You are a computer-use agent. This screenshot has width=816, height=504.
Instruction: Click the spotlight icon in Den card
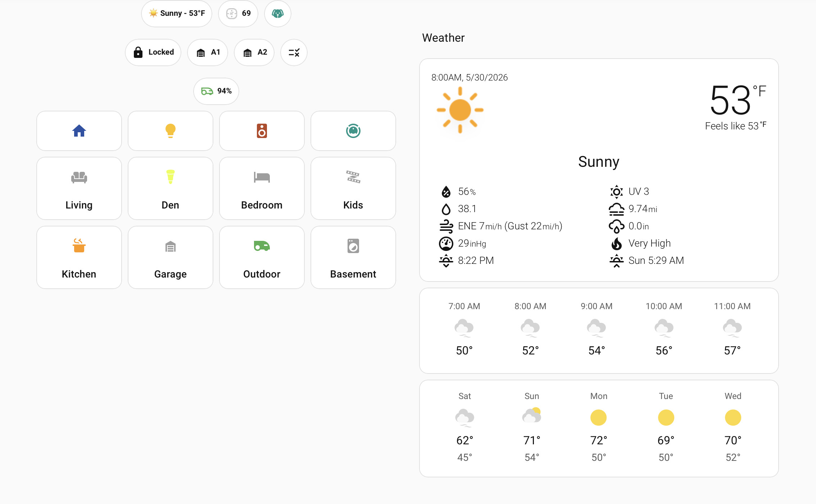pos(171,177)
